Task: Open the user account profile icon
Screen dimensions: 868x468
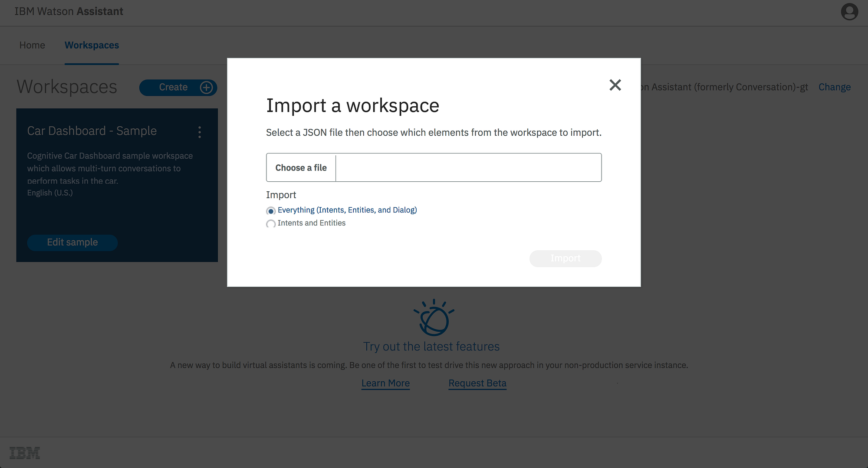Action: point(849,12)
